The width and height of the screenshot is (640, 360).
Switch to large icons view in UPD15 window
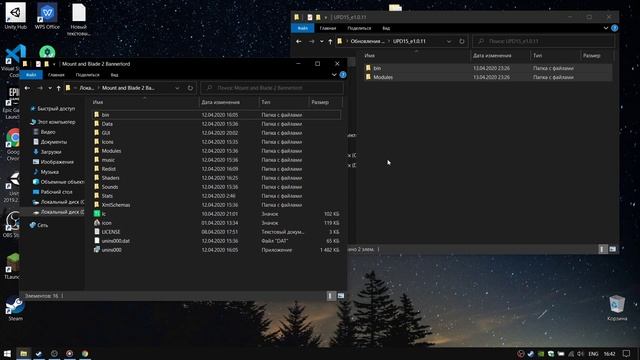click(613, 249)
